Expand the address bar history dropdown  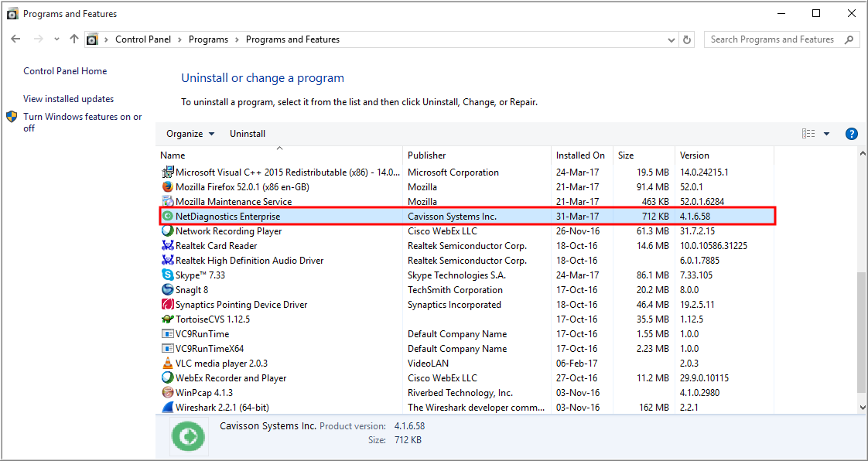click(672, 39)
